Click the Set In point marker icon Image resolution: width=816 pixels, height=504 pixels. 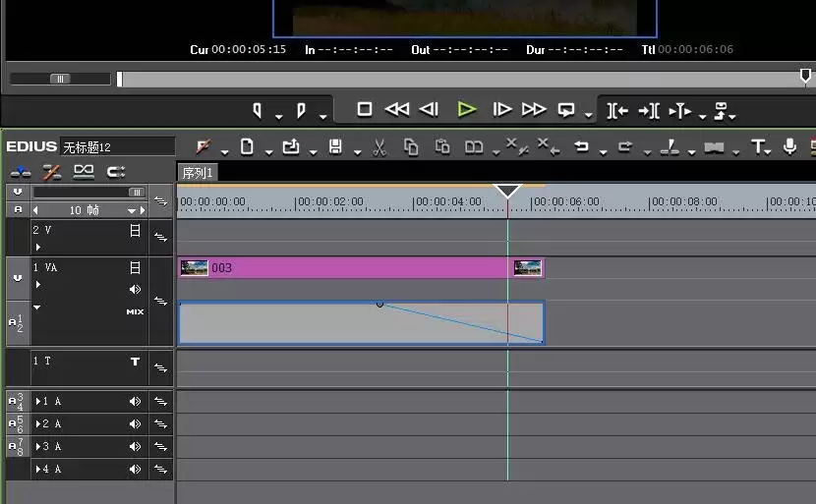click(x=257, y=110)
